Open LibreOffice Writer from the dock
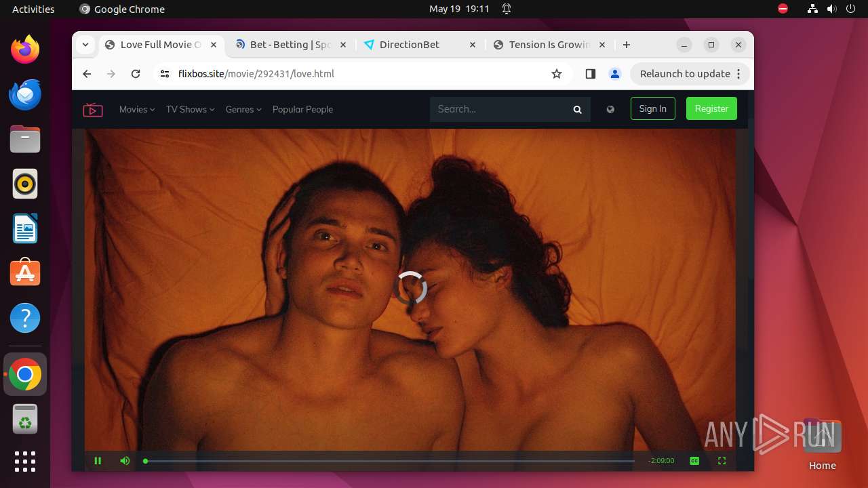 point(25,228)
